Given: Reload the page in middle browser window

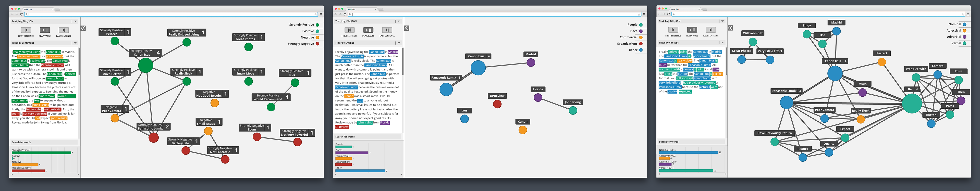Looking at the screenshot, I should [345, 14].
